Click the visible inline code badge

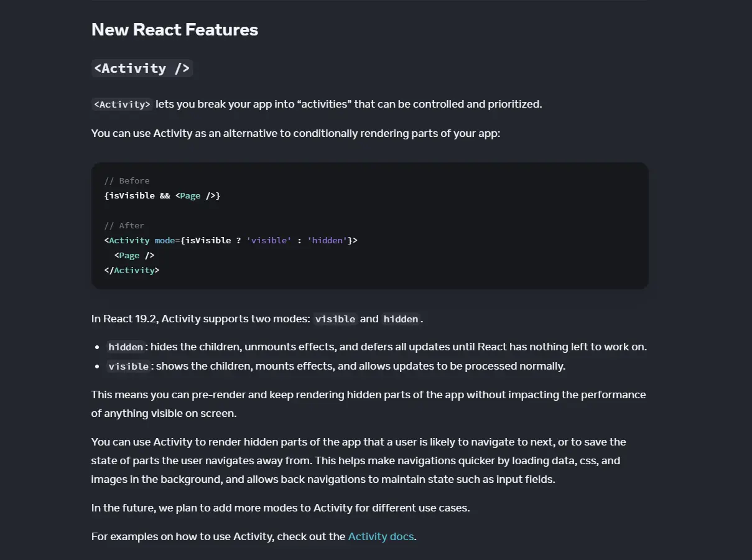335,319
